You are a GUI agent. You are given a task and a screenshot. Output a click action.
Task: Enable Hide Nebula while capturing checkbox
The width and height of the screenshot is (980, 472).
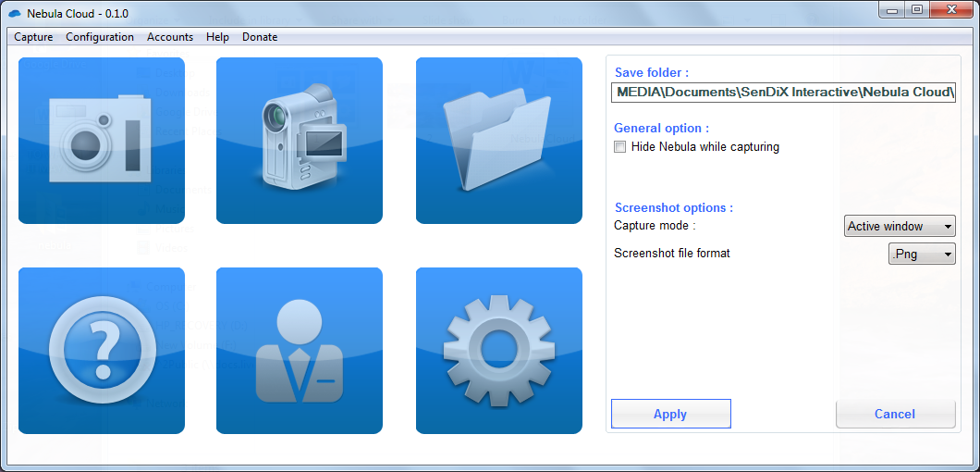(620, 147)
